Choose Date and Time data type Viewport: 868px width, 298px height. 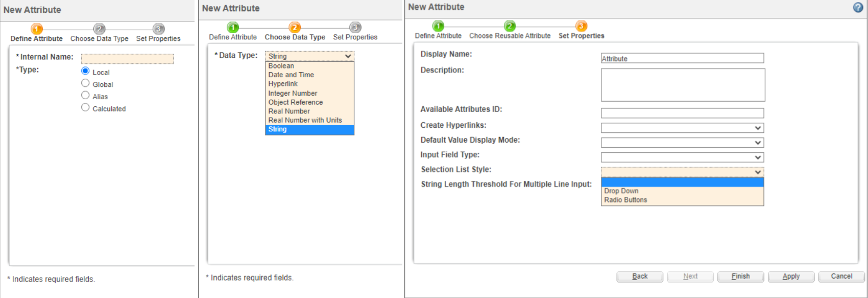point(309,75)
